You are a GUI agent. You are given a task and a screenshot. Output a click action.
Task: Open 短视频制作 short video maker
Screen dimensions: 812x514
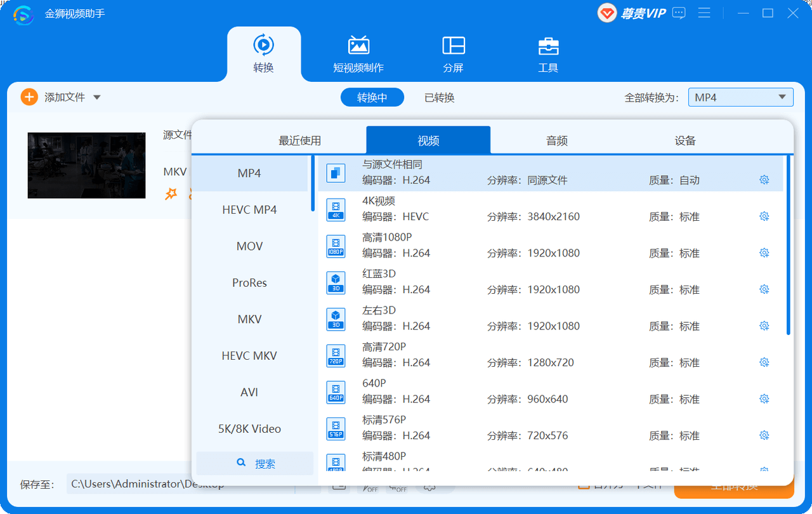(x=358, y=55)
